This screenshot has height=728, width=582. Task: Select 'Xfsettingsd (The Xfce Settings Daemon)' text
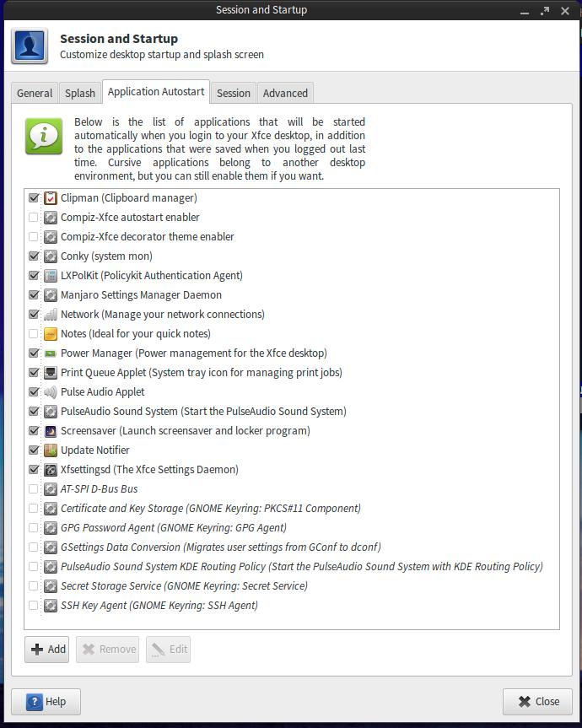149,469
